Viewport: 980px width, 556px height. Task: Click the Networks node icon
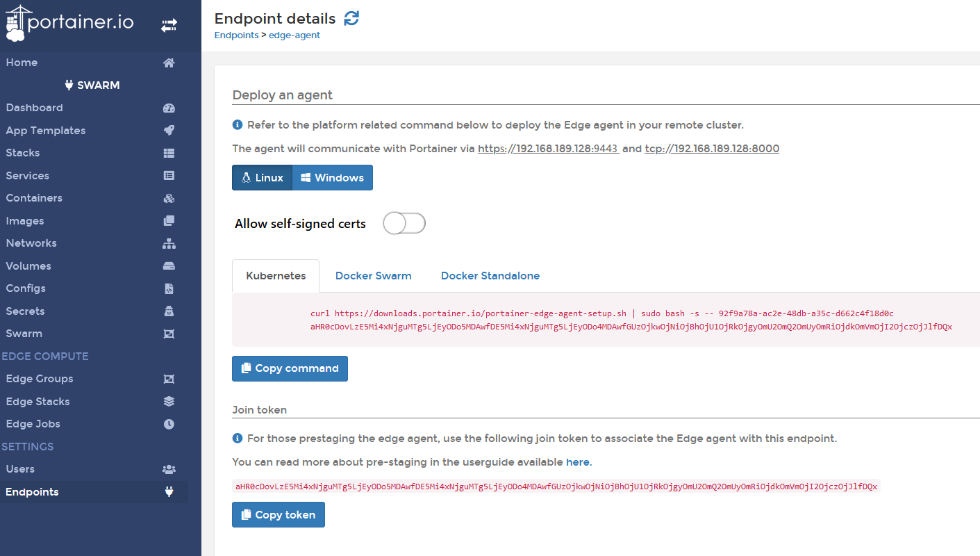[x=169, y=243]
